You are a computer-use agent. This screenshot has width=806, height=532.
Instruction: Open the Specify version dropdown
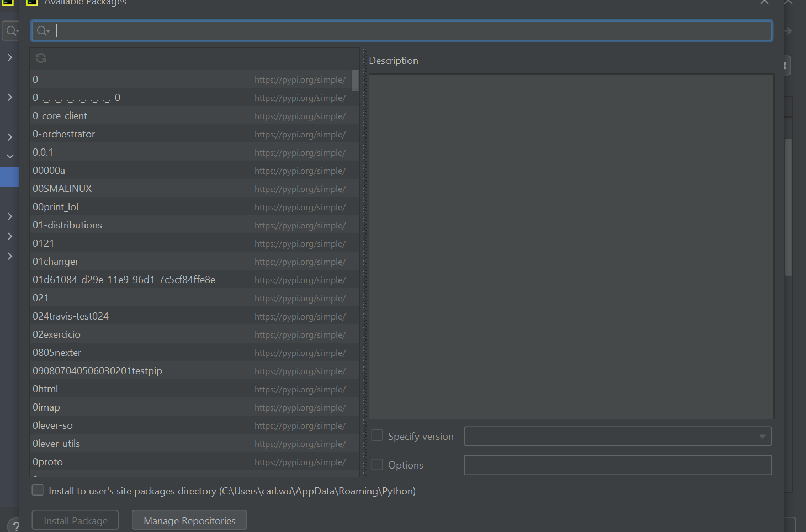click(x=762, y=436)
